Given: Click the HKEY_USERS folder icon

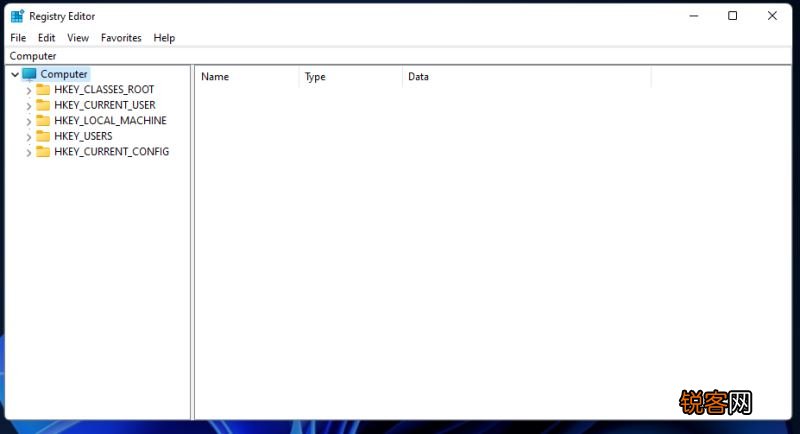Looking at the screenshot, I should (x=43, y=136).
